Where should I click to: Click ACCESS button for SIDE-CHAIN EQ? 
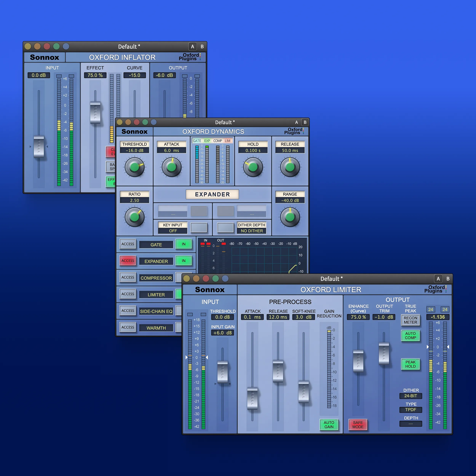[x=128, y=311]
